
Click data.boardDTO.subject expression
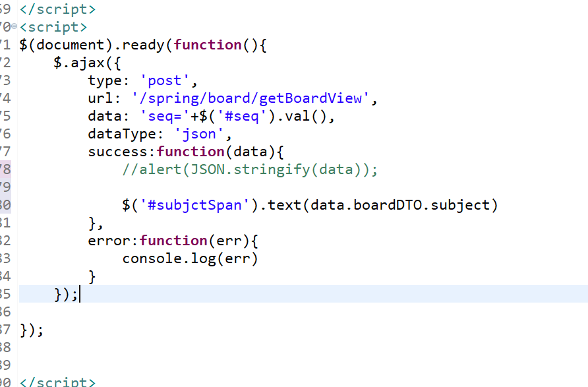[400, 205]
